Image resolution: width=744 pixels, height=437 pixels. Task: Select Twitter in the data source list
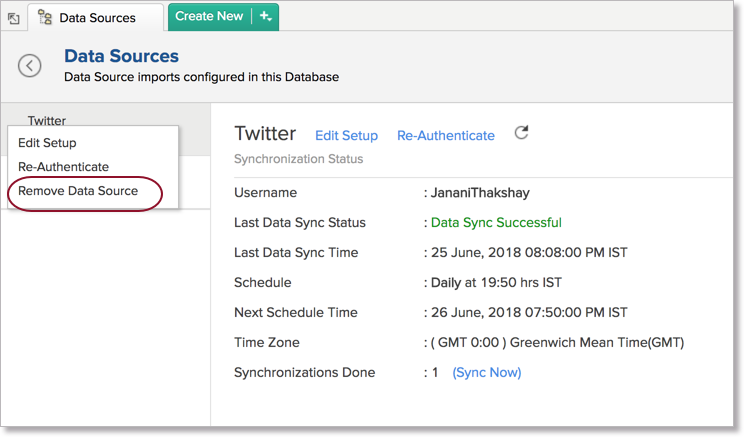[47, 121]
